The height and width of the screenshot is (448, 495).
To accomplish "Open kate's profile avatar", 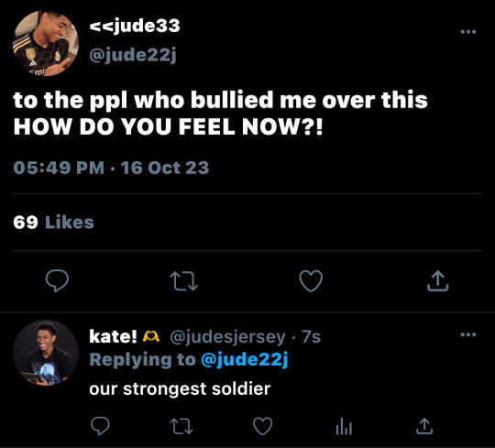I will (46, 353).
